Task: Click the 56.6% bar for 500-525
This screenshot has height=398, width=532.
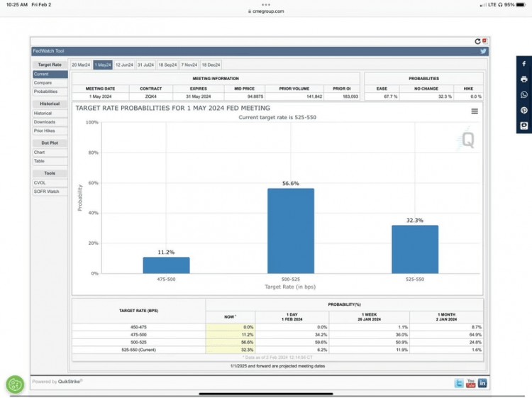Action: click(x=290, y=230)
